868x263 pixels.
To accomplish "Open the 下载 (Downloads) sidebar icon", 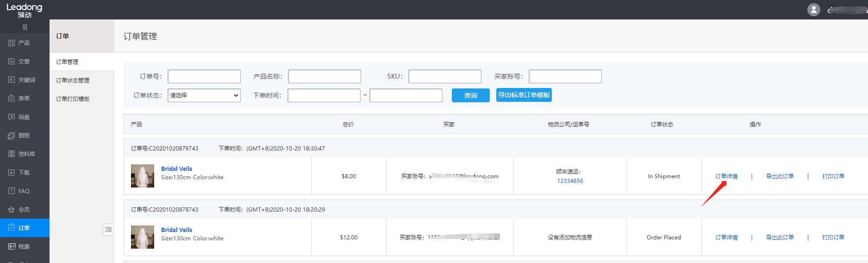I will point(12,173).
